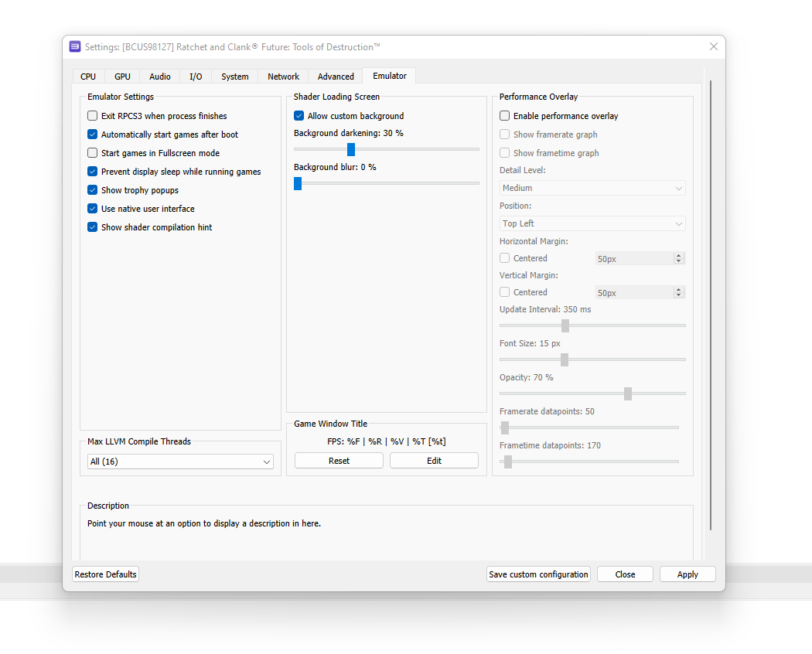The height and width of the screenshot is (654, 812).
Task: Reset the Game Window Title format
Action: [x=338, y=460]
